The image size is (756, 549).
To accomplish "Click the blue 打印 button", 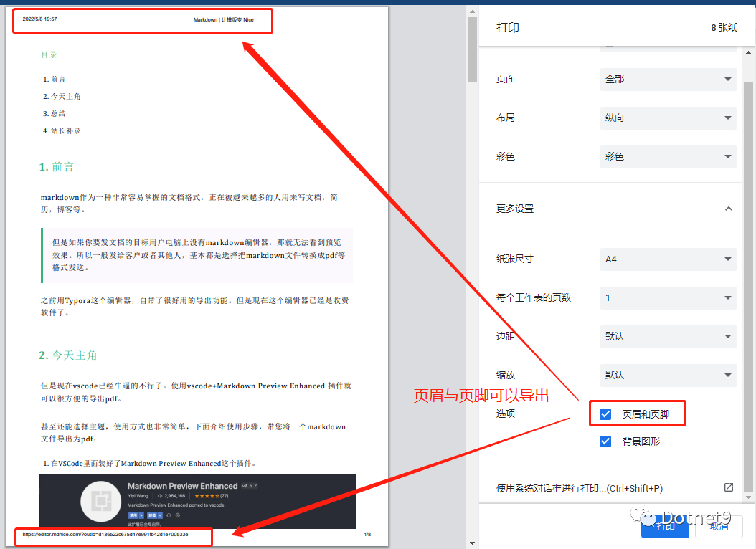I will [665, 526].
